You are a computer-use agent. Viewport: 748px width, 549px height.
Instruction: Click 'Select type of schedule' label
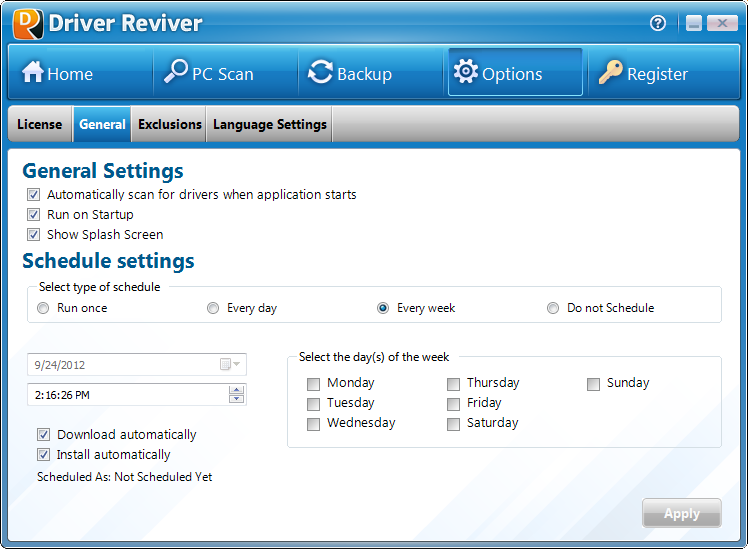tap(100, 287)
